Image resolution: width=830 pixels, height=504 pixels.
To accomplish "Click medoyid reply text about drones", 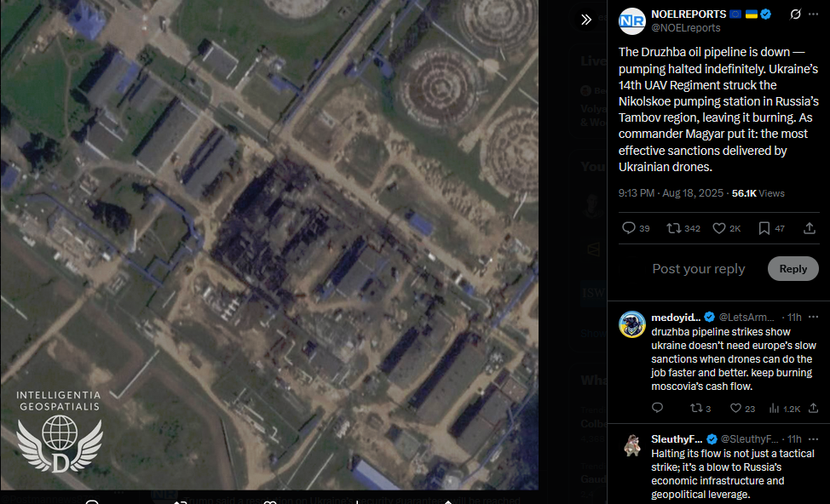I will tap(734, 359).
